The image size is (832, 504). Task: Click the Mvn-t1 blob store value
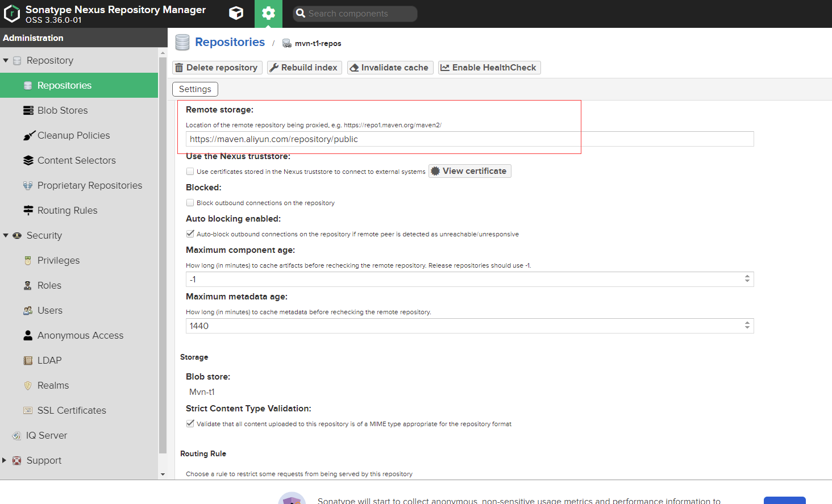pyautogui.click(x=202, y=392)
